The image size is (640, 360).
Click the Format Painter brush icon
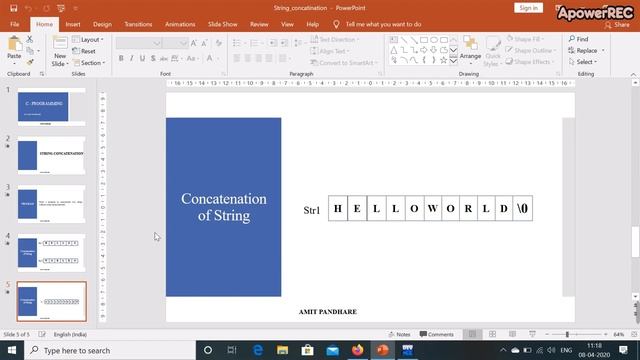coord(30,62)
